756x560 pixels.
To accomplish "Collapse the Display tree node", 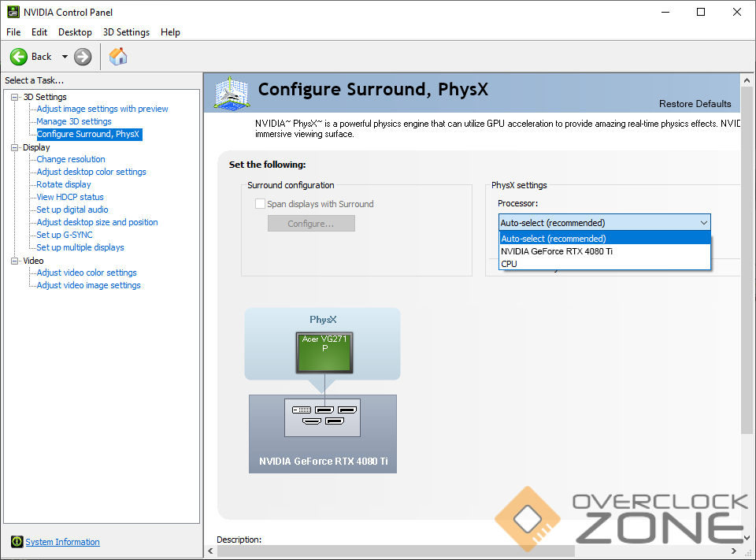I will pos(15,147).
